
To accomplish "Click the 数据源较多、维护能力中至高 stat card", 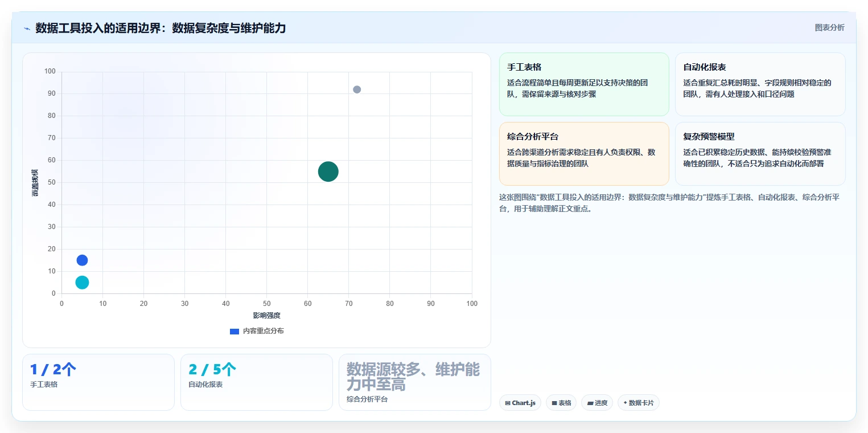I will point(414,382).
